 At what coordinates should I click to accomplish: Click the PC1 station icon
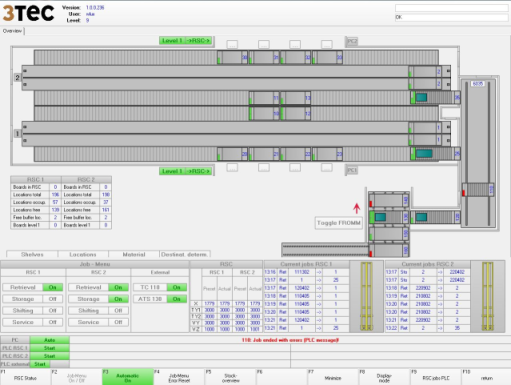click(x=352, y=170)
